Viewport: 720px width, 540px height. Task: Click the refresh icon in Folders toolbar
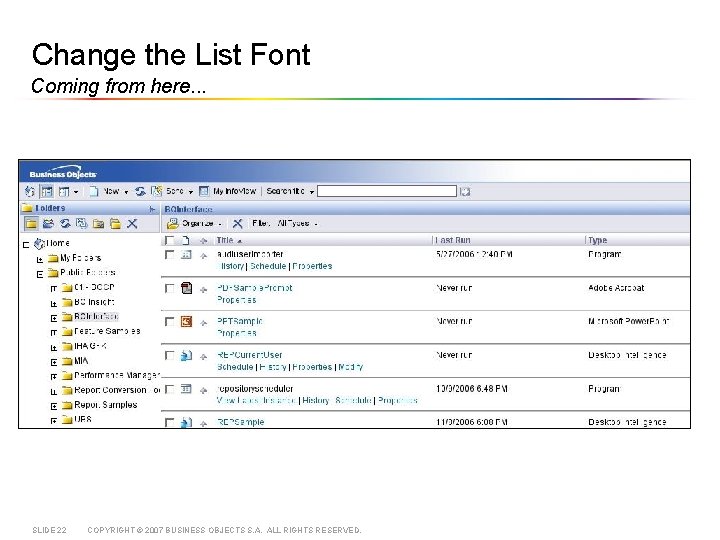click(65, 224)
